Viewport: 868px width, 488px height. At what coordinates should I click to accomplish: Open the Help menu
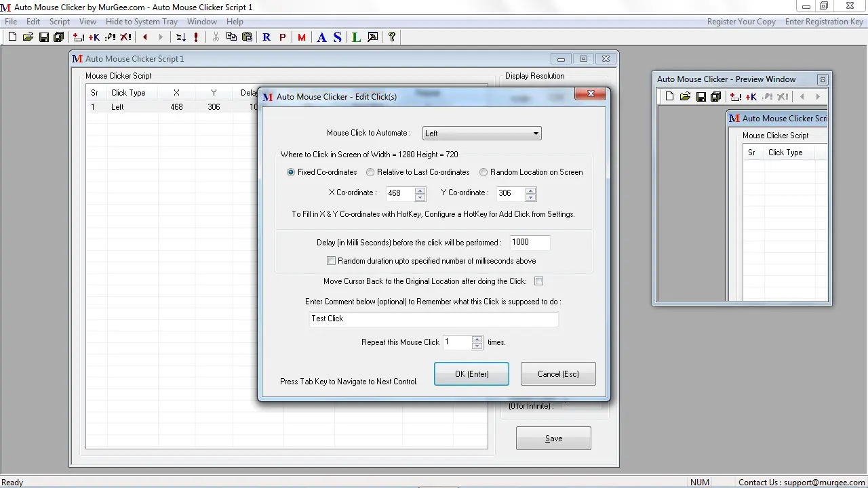click(235, 22)
